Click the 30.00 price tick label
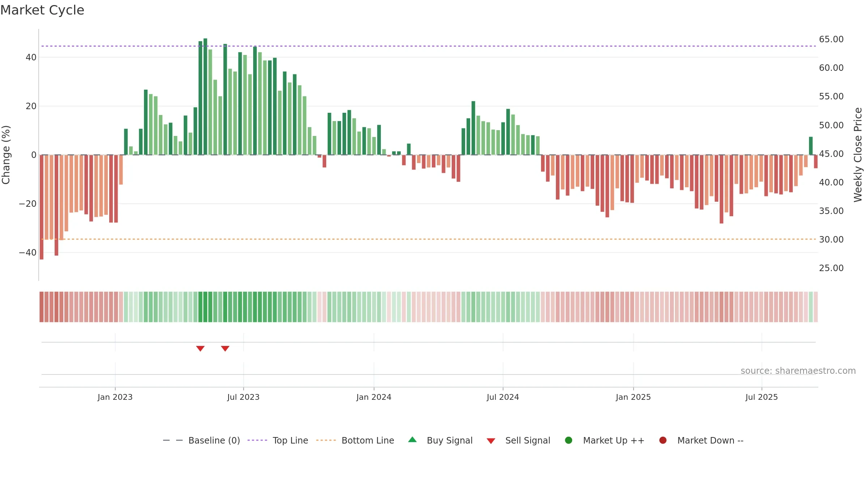 831,240
